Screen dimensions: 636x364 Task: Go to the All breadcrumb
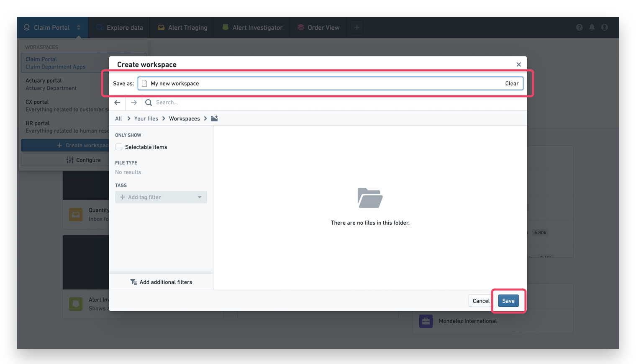pos(118,118)
